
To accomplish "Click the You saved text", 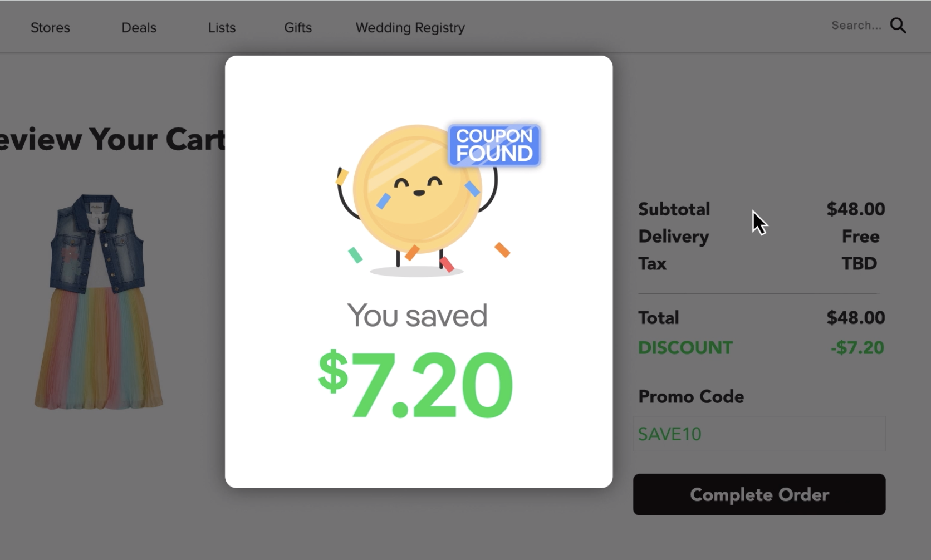I will coord(417,316).
